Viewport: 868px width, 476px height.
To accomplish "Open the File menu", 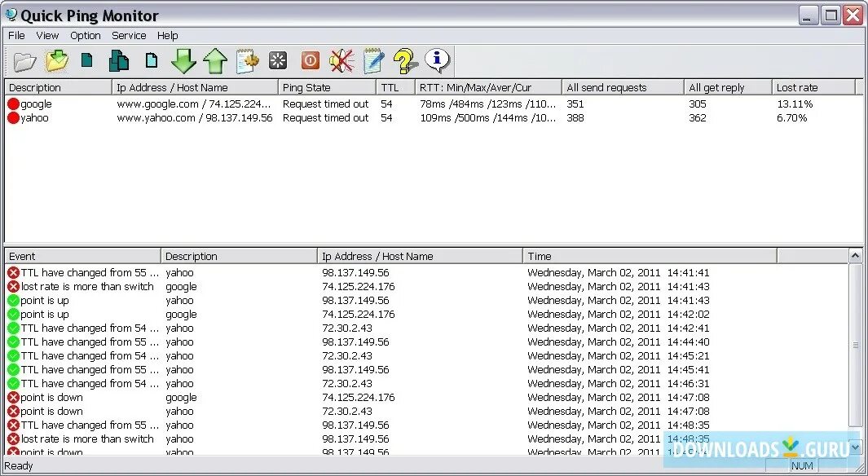I will pos(16,35).
